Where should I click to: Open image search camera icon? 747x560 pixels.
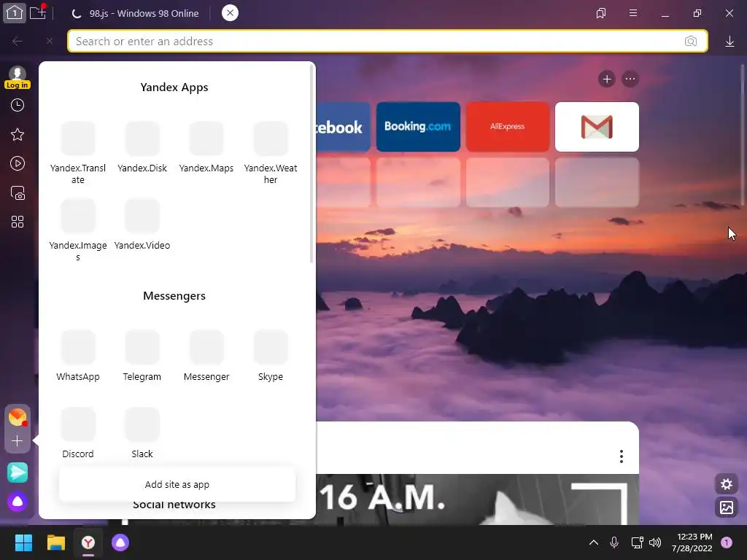[690, 42]
